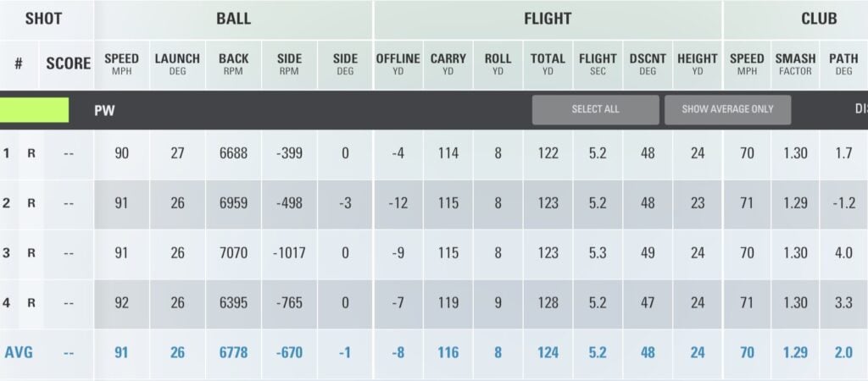Viewport: 868px width, 381px height.
Task: Select the OFFLINE YD column header
Action: point(398,64)
